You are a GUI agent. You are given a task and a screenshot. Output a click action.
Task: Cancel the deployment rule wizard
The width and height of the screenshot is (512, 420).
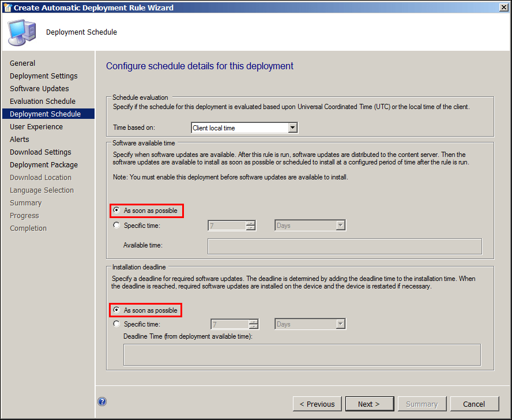coord(474,404)
